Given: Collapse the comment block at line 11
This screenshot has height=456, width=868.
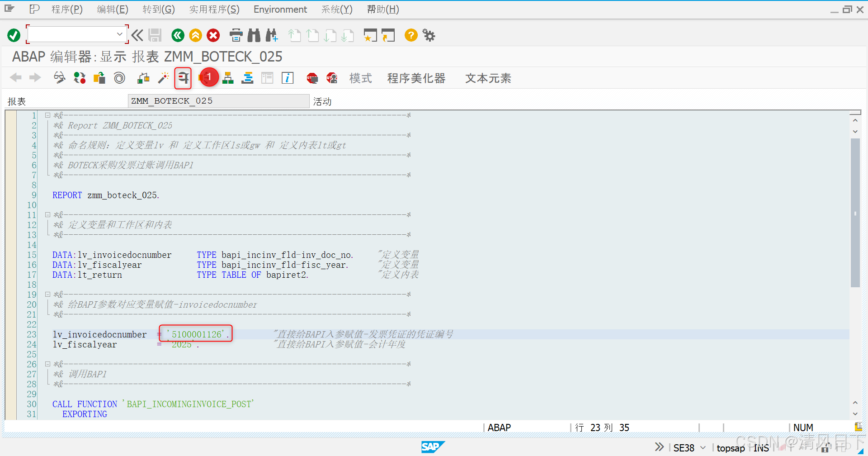Looking at the screenshot, I should 47,214.
